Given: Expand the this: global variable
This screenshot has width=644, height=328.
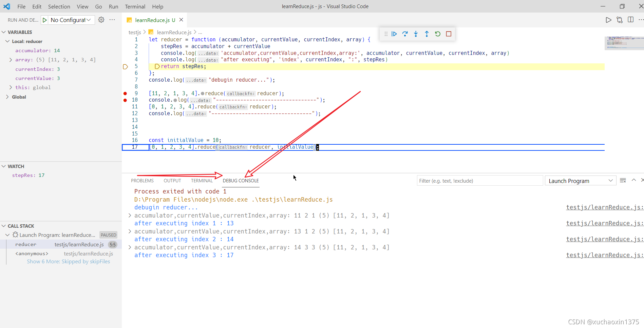Looking at the screenshot, I should click(11, 87).
